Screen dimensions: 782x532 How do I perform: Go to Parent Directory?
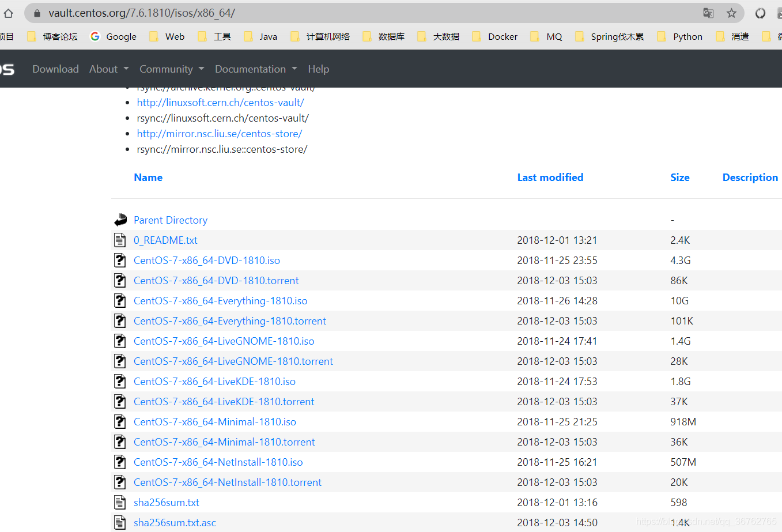pos(171,220)
